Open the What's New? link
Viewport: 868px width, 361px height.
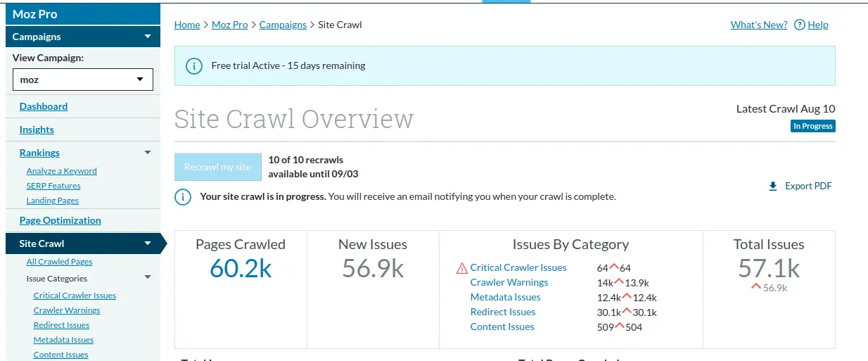(759, 25)
